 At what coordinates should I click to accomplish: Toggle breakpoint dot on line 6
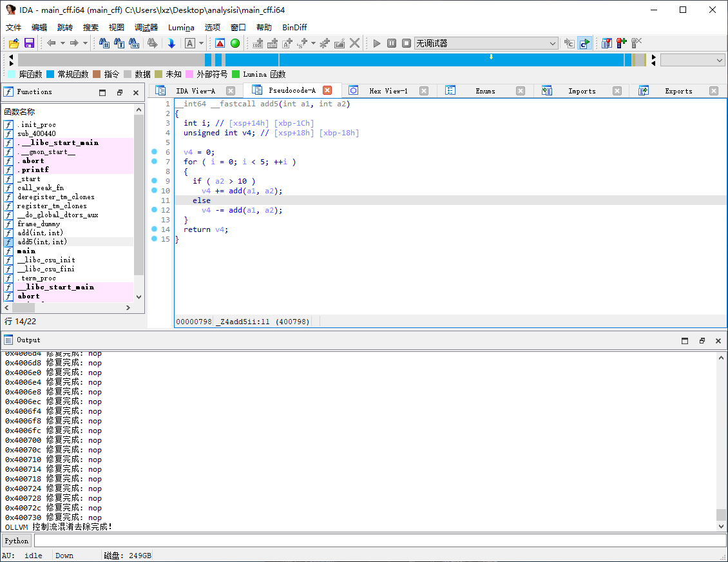pos(154,152)
